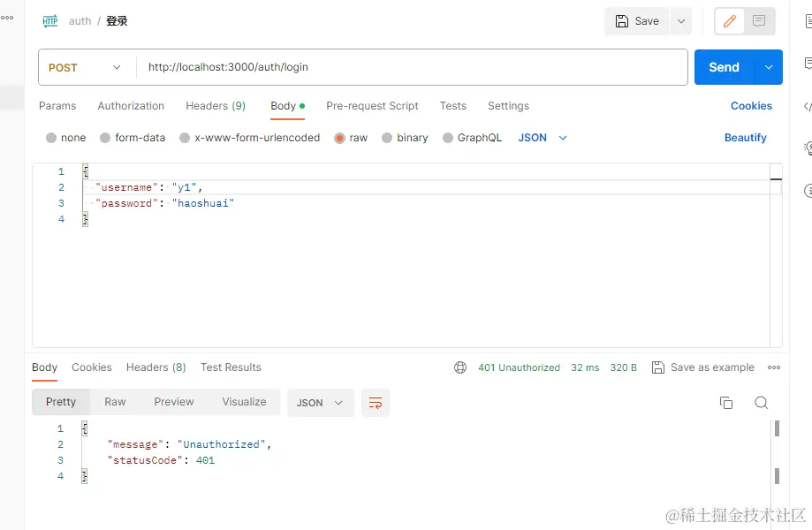Select the Visualize response view
The width and height of the screenshot is (812, 530).
coord(244,402)
